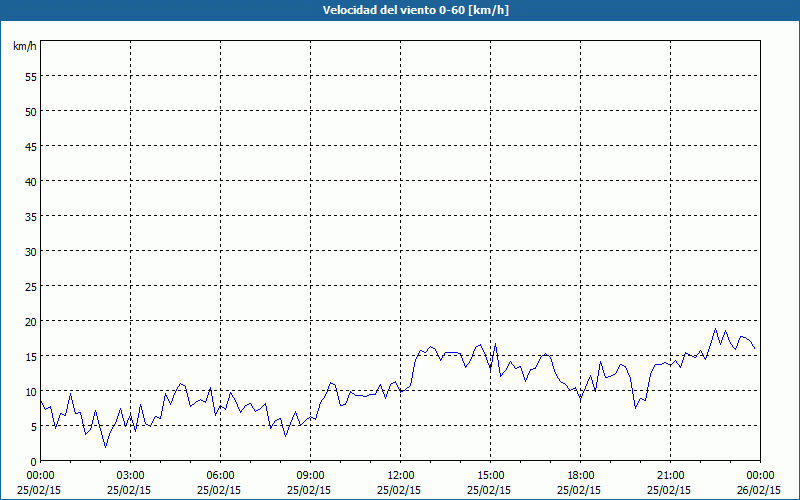Click the 26/02/15 date label
This screenshot has width=800, height=500.
(x=760, y=490)
